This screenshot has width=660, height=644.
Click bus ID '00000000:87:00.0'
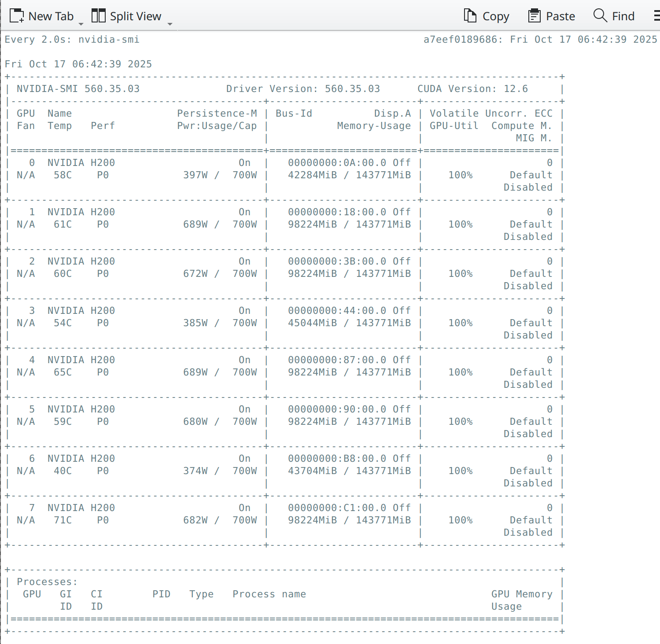337,360
